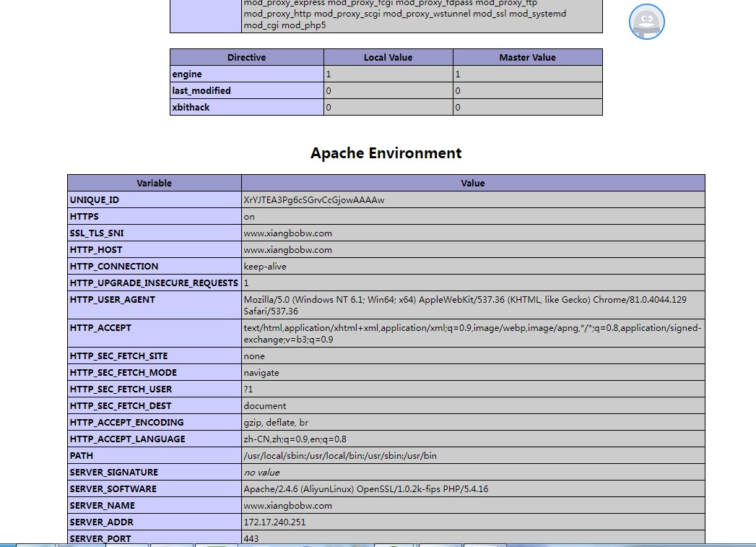The height and width of the screenshot is (547, 756).
Task: Click the Apache/2.4.6 (AliyunLinux) software value
Action: (366, 489)
